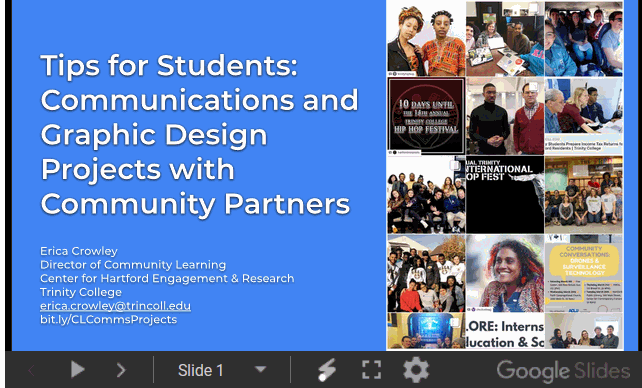The width and height of the screenshot is (642, 388).
Task: Click the 'Erica Crowley' name text
Action: tap(79, 251)
